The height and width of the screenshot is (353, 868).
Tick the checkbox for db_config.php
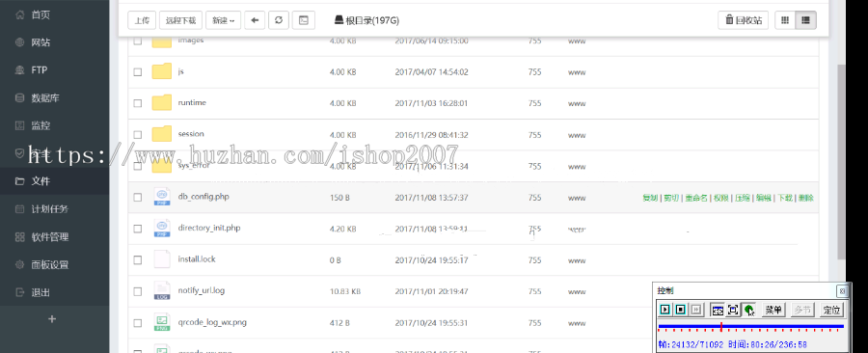[x=138, y=198]
